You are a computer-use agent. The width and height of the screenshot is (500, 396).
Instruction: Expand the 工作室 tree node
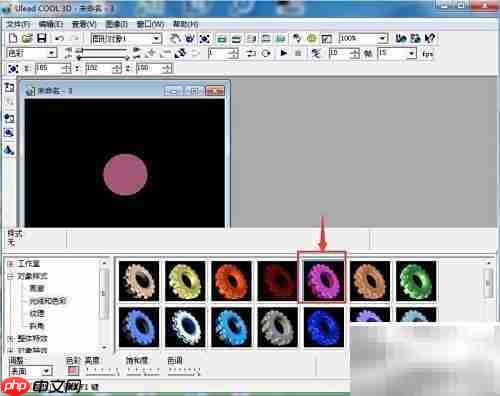[x=11, y=264]
